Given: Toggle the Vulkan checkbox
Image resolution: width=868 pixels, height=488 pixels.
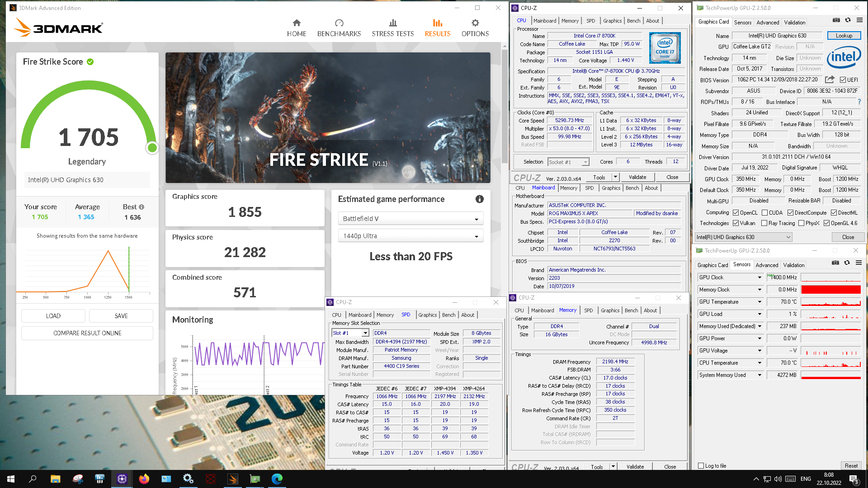Looking at the screenshot, I should (x=736, y=223).
